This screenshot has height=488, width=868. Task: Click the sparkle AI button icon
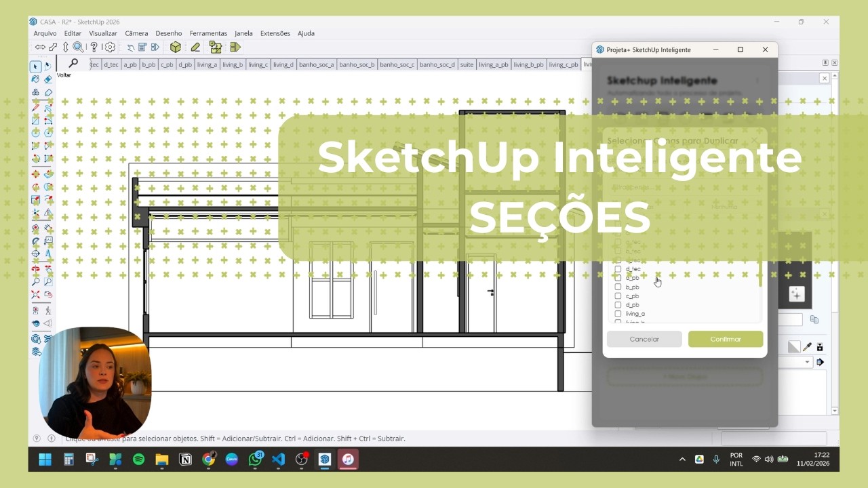796,294
